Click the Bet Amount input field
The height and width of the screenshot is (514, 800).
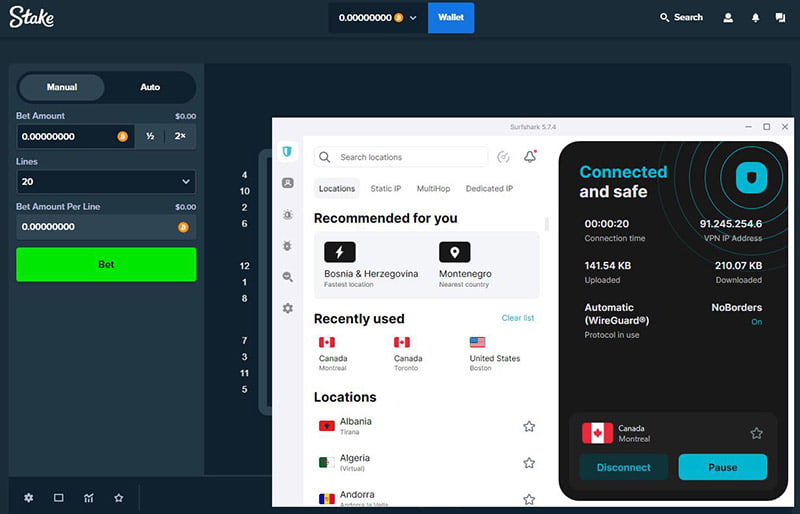(76, 136)
